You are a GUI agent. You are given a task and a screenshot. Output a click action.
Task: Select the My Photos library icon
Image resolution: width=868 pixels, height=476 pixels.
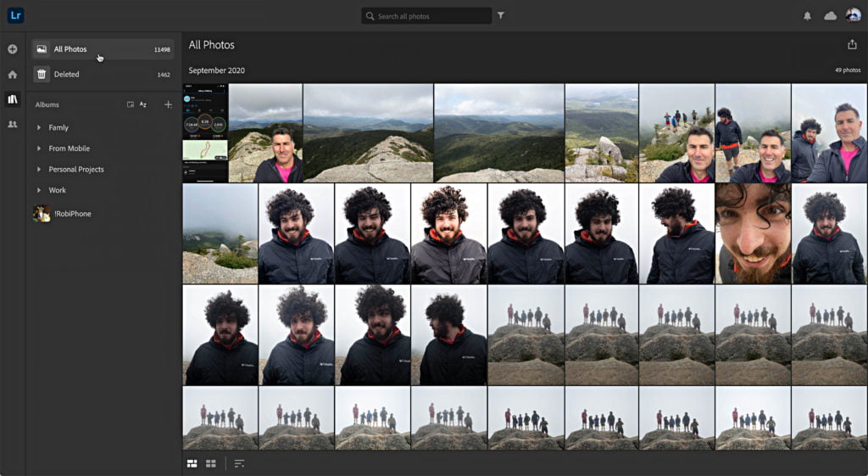[12, 99]
